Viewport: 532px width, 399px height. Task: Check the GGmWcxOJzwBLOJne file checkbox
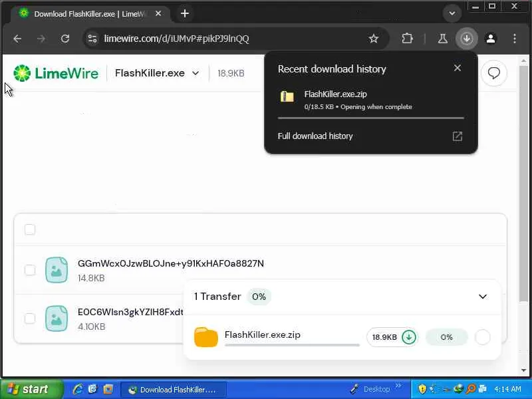coord(30,271)
